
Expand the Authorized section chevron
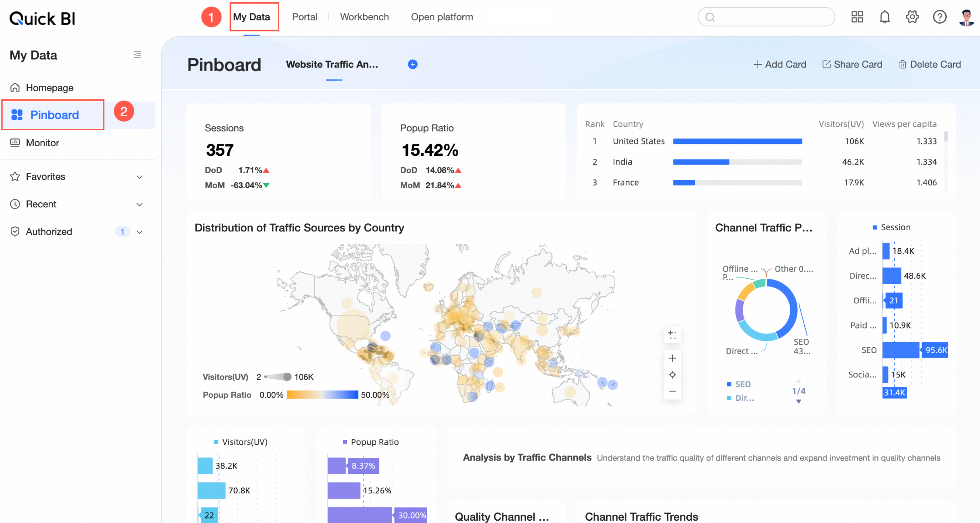[x=139, y=232]
